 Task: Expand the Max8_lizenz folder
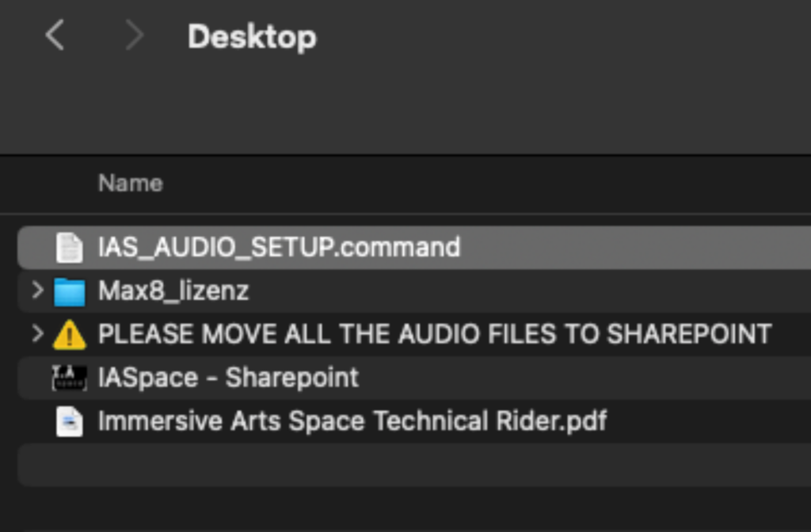click(x=36, y=291)
